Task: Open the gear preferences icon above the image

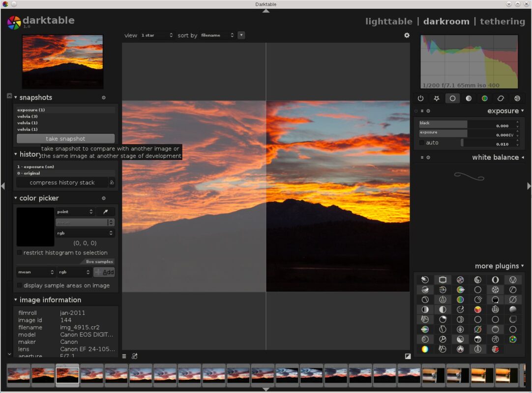Action: (407, 35)
